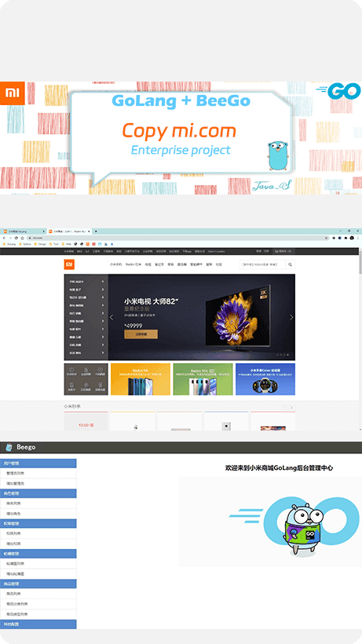
Task: Open the 小米手表Color promo banner
Action: pyautogui.click(x=265, y=379)
